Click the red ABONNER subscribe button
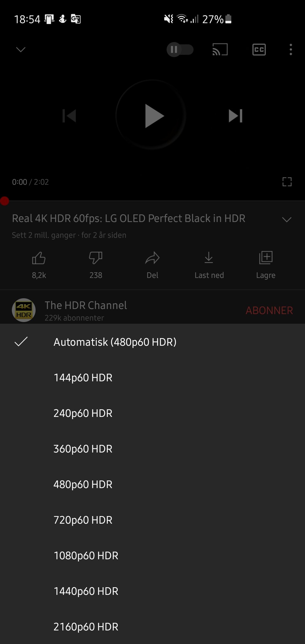Screen dimensions: 305x644 coord(269,310)
